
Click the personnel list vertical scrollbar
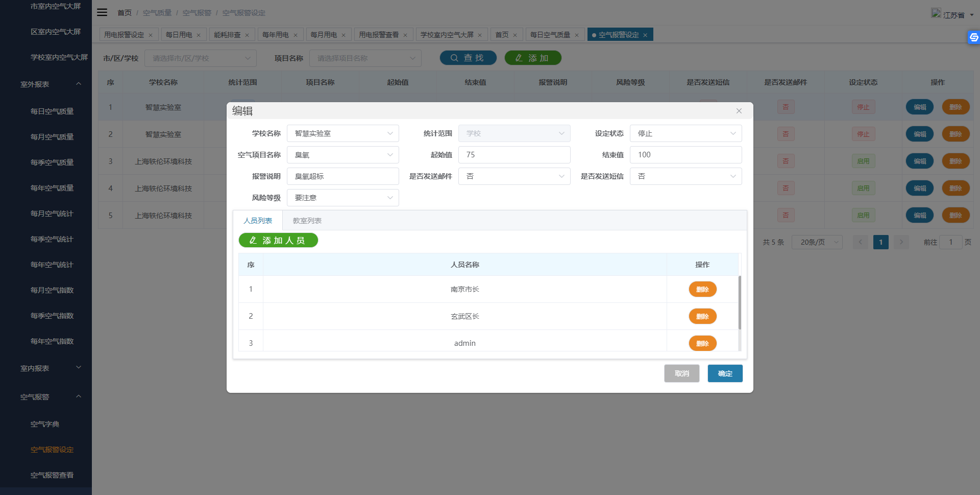point(740,302)
